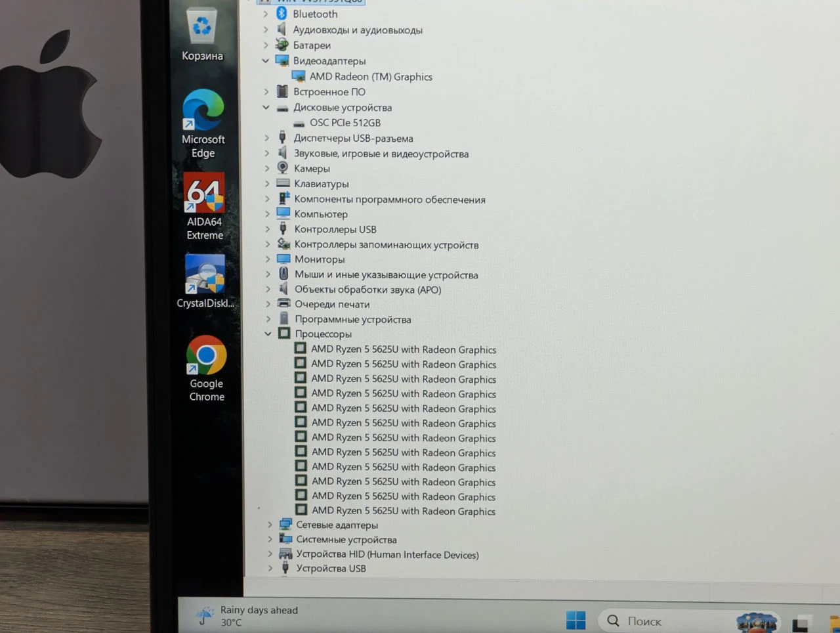The image size is (840, 633).
Task: Select Объекты обработки звука (APO)
Action: (x=367, y=289)
